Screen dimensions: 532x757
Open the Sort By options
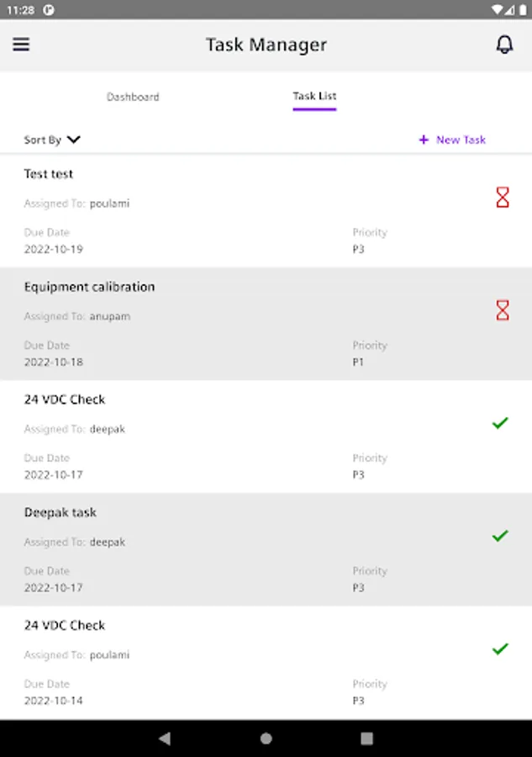[x=52, y=140]
